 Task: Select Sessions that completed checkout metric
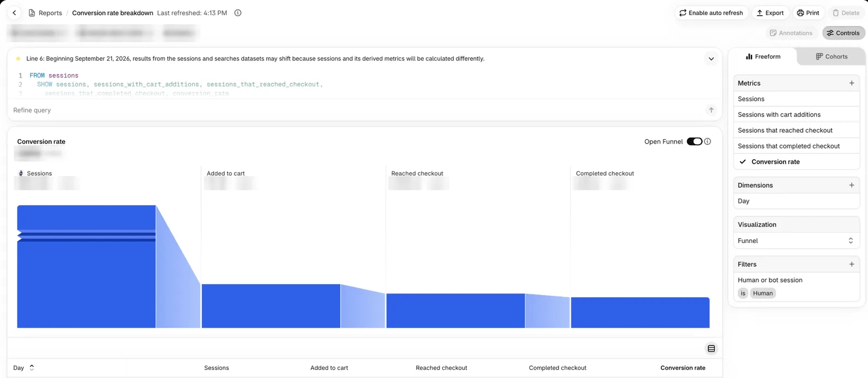click(796, 146)
